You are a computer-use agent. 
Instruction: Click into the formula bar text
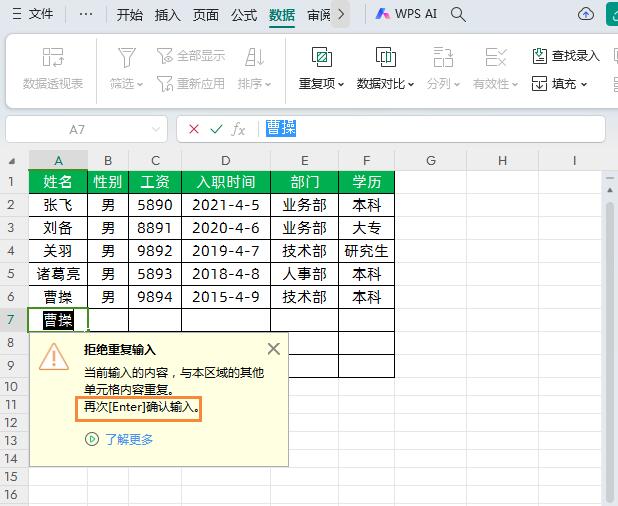point(432,129)
